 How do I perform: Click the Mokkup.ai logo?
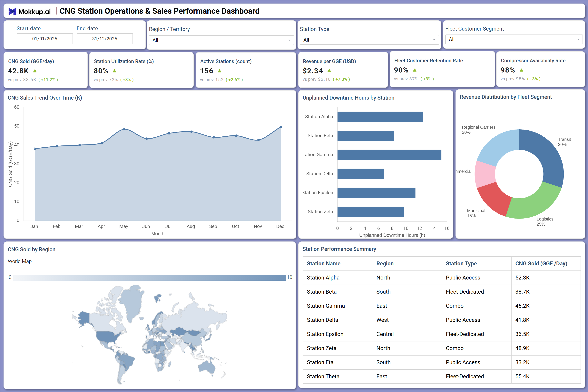pos(30,11)
